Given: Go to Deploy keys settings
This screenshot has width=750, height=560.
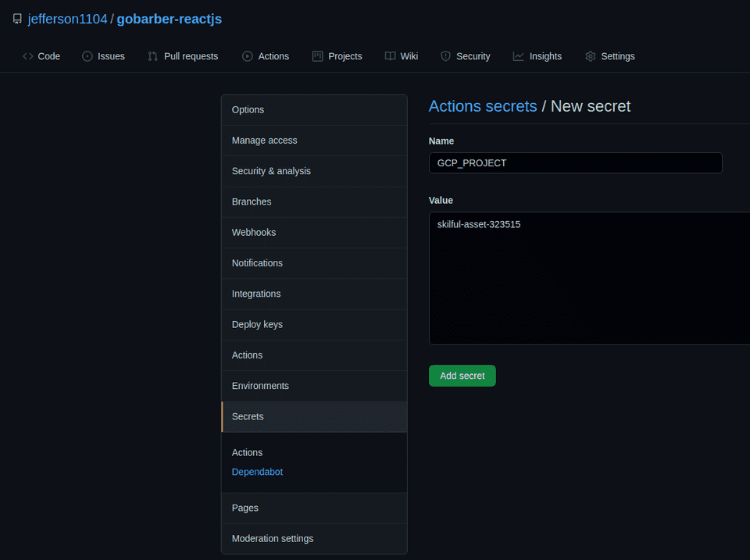Looking at the screenshot, I should [x=257, y=324].
